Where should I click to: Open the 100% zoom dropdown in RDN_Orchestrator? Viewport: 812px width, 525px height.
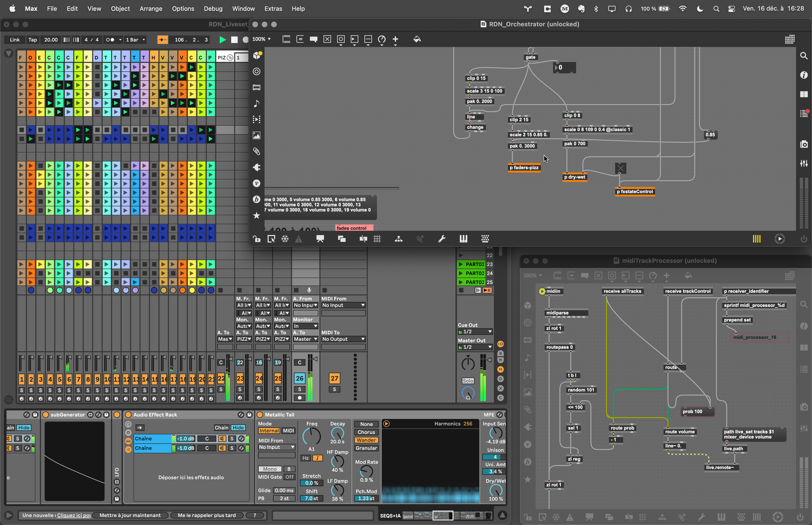coord(261,39)
